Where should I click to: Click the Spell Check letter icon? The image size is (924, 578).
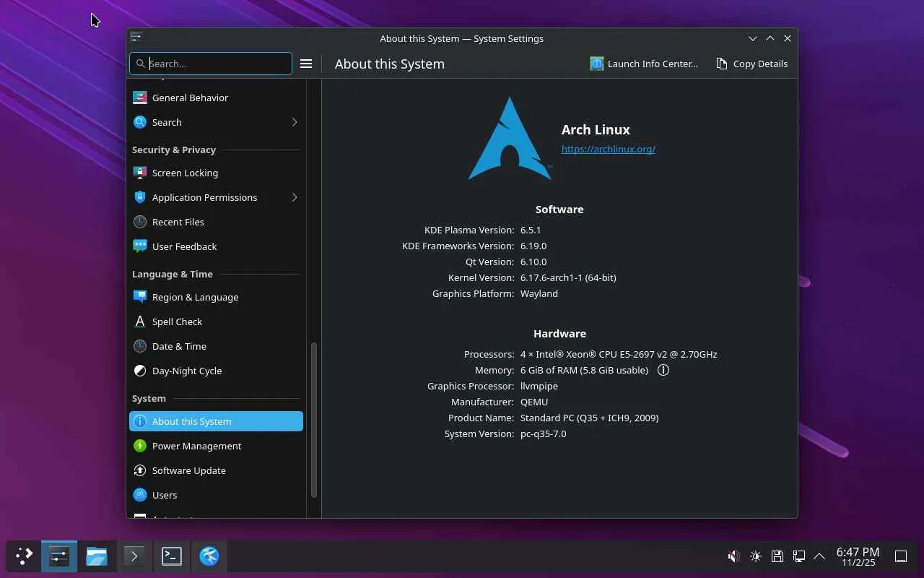point(140,322)
